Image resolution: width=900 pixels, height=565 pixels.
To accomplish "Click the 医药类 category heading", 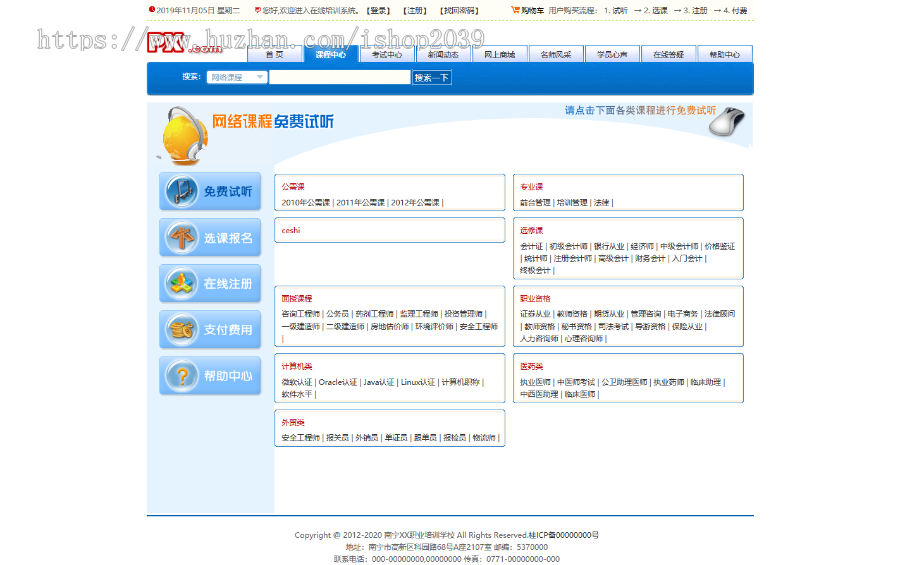I will click(532, 366).
